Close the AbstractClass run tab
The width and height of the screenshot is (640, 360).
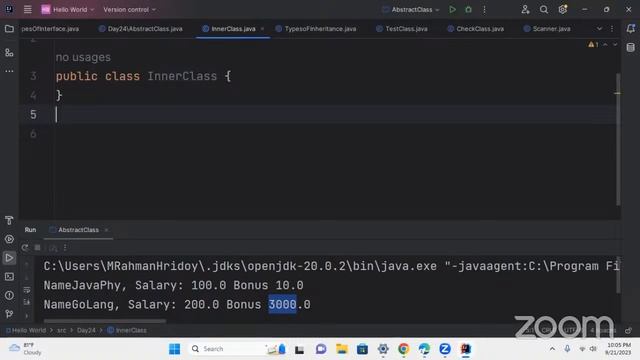[106, 230]
